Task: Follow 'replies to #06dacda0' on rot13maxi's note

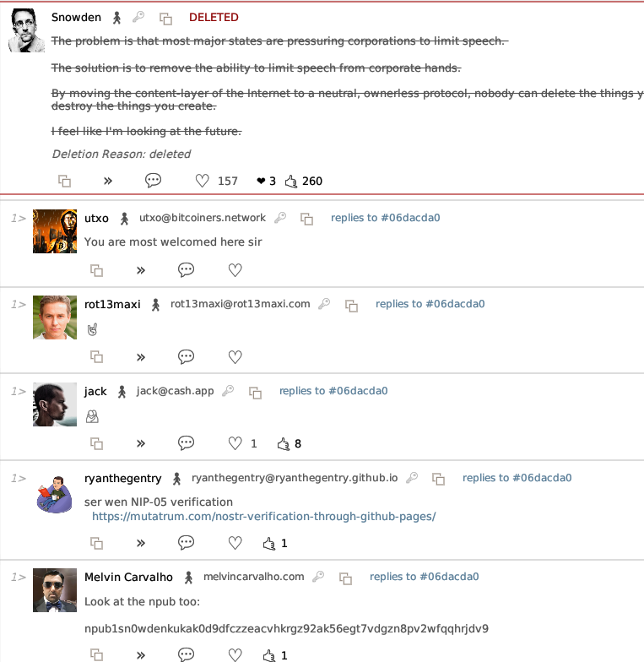Action: click(x=430, y=304)
